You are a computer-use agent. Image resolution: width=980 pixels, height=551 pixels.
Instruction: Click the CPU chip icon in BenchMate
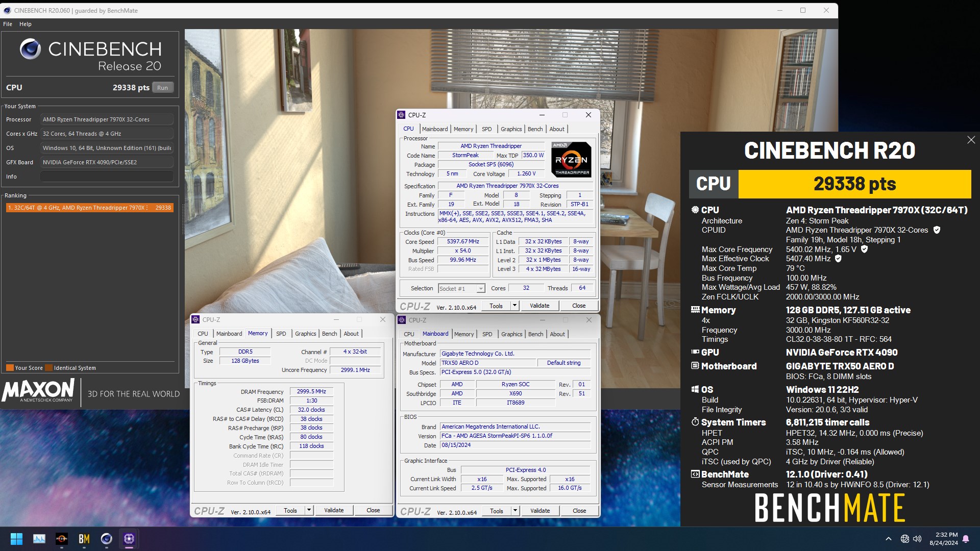695,210
